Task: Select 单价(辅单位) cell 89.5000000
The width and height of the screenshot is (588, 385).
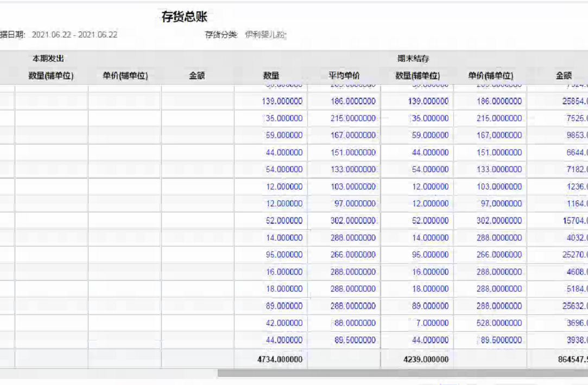Action: pos(501,340)
